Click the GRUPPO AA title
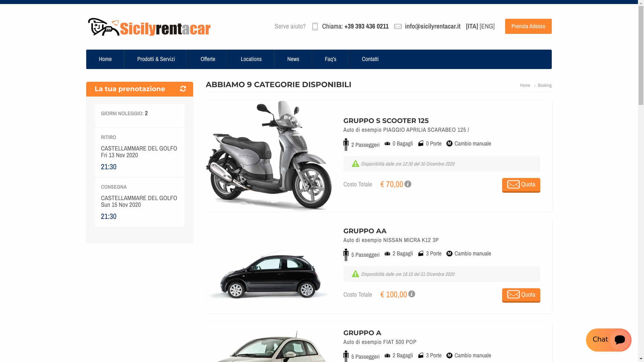 pyautogui.click(x=365, y=231)
